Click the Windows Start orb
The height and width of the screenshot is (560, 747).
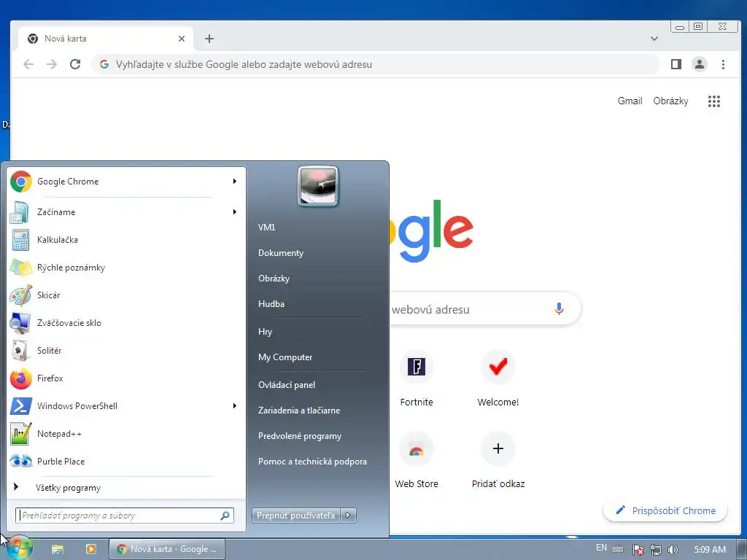(x=20, y=548)
